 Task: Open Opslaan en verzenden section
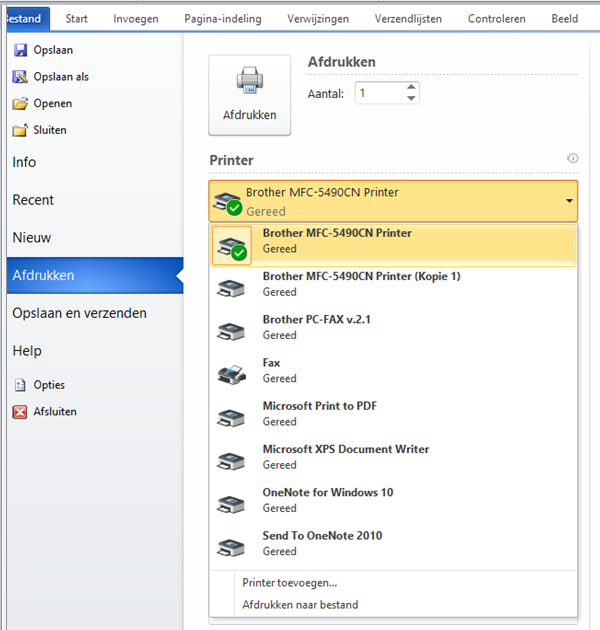tap(80, 313)
